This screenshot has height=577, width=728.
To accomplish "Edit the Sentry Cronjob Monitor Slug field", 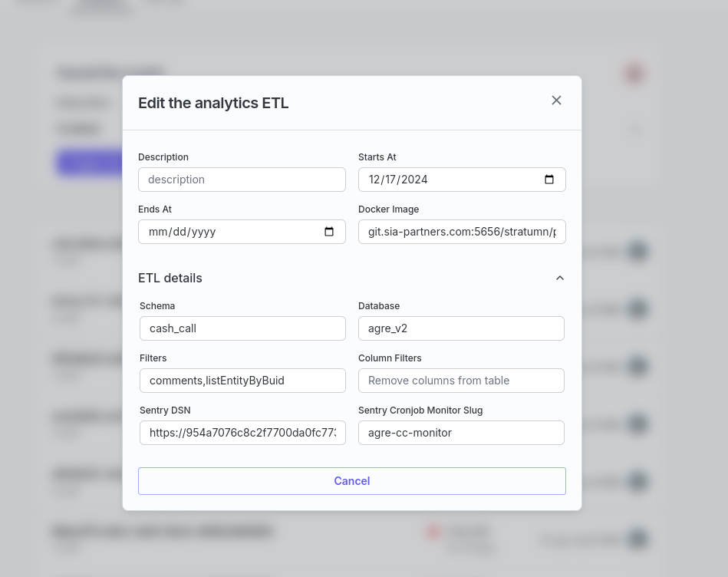I will tap(461, 432).
